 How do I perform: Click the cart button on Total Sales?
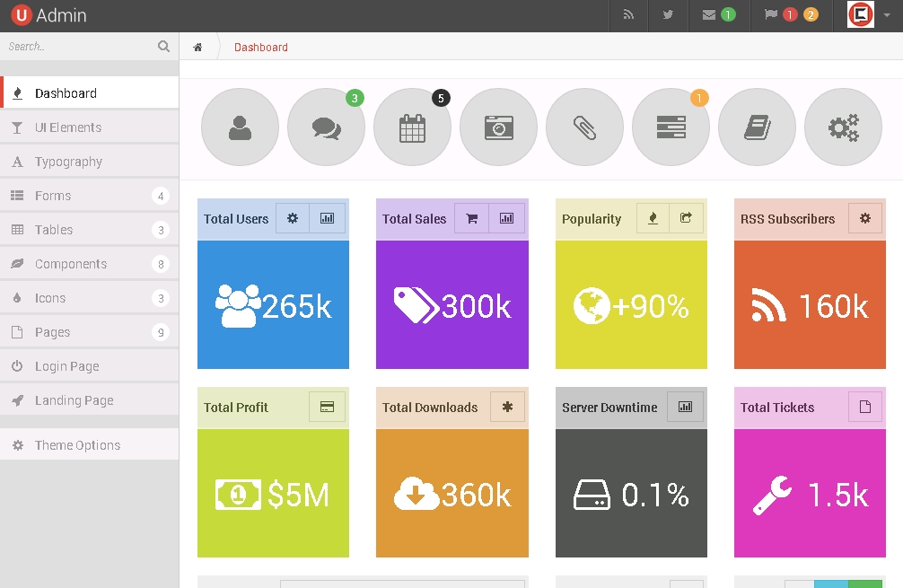tap(471, 218)
